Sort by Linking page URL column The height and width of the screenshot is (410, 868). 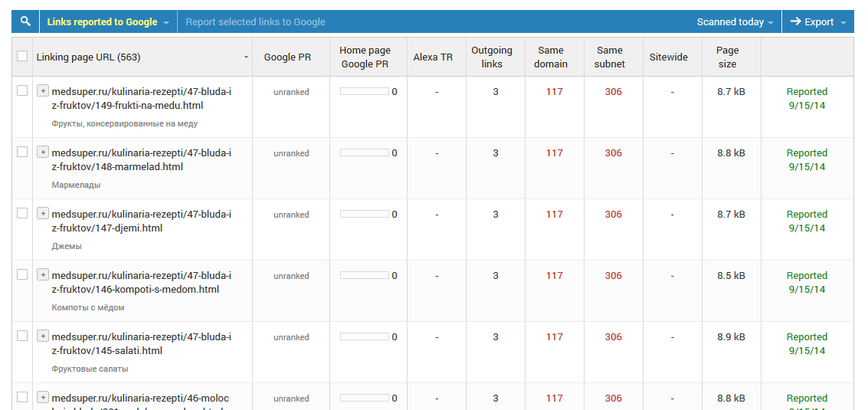[88, 57]
